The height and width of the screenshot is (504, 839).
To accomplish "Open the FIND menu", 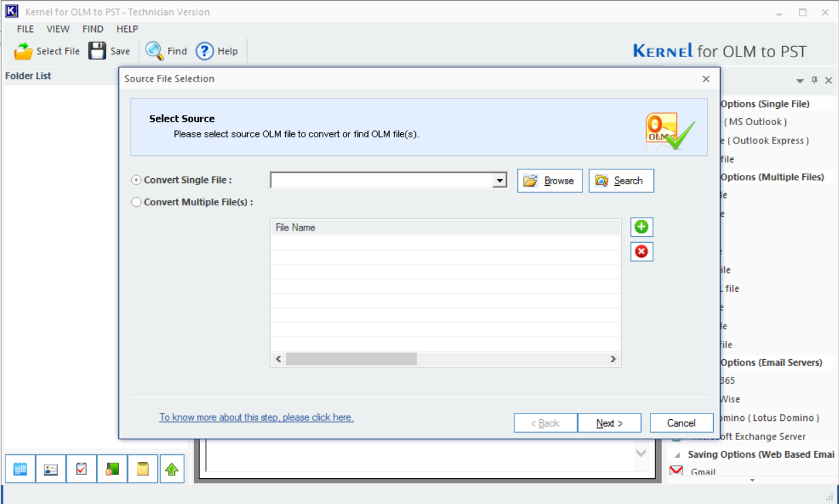I will [93, 29].
